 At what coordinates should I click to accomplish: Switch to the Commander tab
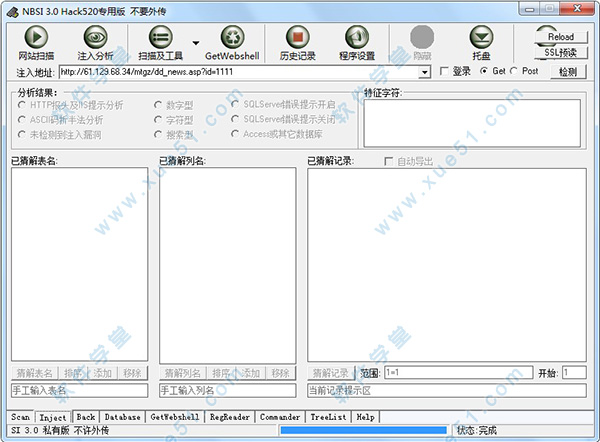coord(280,417)
